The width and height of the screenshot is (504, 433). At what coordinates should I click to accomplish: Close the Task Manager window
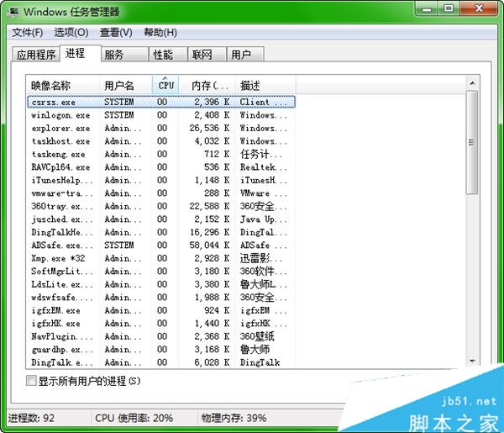point(479,8)
